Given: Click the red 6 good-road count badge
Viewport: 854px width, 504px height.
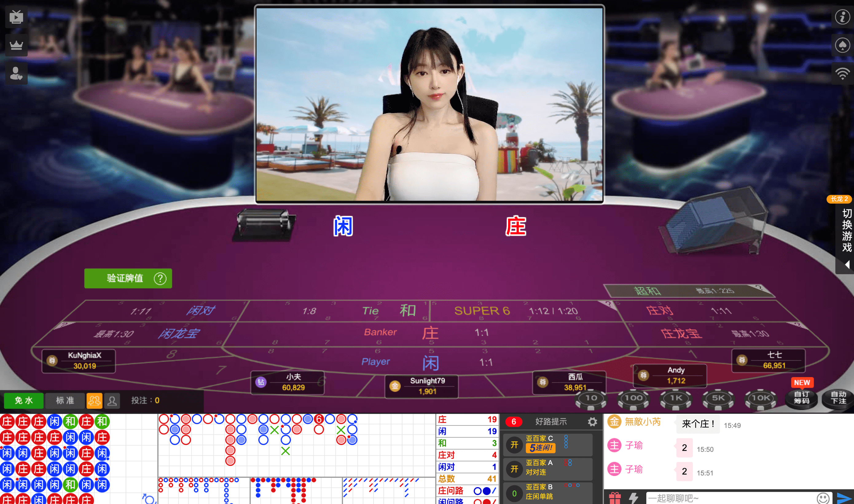Looking at the screenshot, I should coord(514,422).
